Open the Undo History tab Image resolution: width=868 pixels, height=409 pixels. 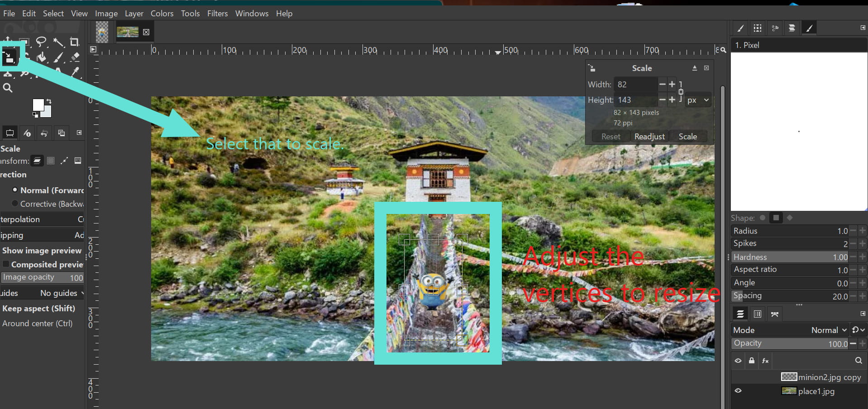44,133
